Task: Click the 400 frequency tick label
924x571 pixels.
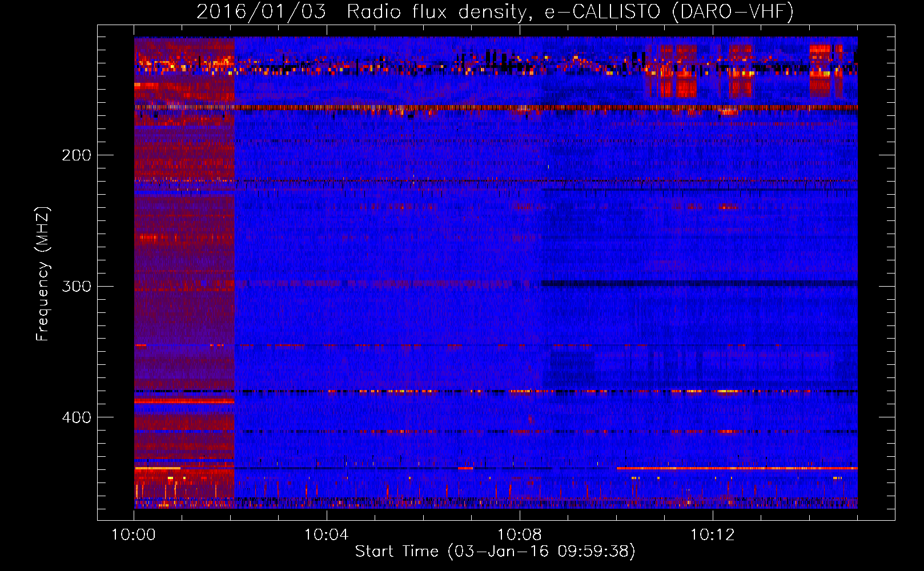Action: [x=77, y=417]
